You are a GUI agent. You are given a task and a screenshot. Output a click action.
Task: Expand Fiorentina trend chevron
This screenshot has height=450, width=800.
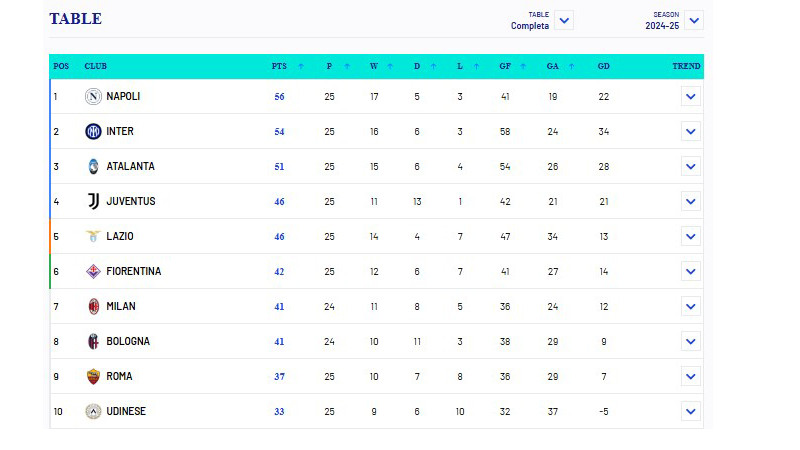point(691,271)
